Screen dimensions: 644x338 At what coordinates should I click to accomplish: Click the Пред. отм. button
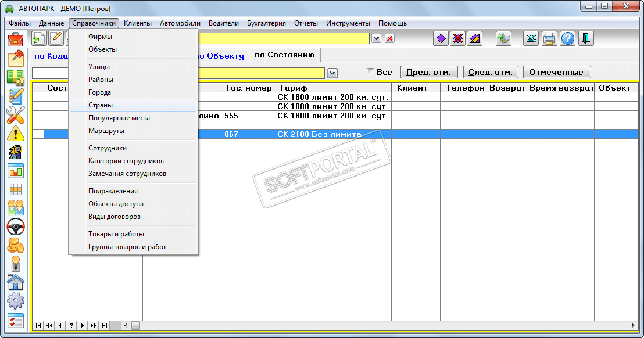[x=429, y=72]
